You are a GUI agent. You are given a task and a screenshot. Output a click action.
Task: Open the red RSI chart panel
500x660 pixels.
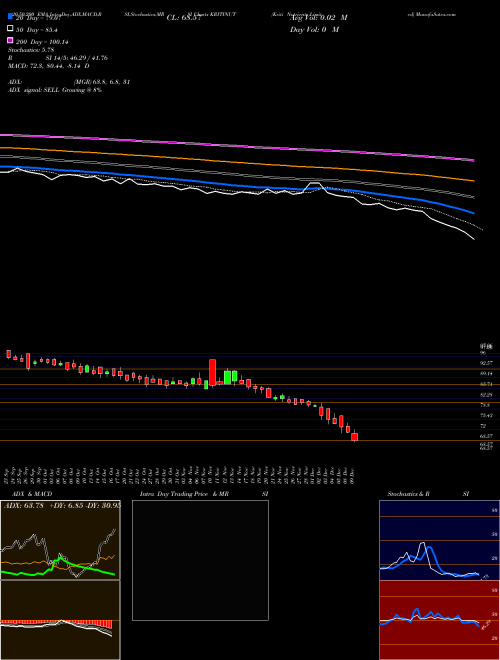coord(439,620)
